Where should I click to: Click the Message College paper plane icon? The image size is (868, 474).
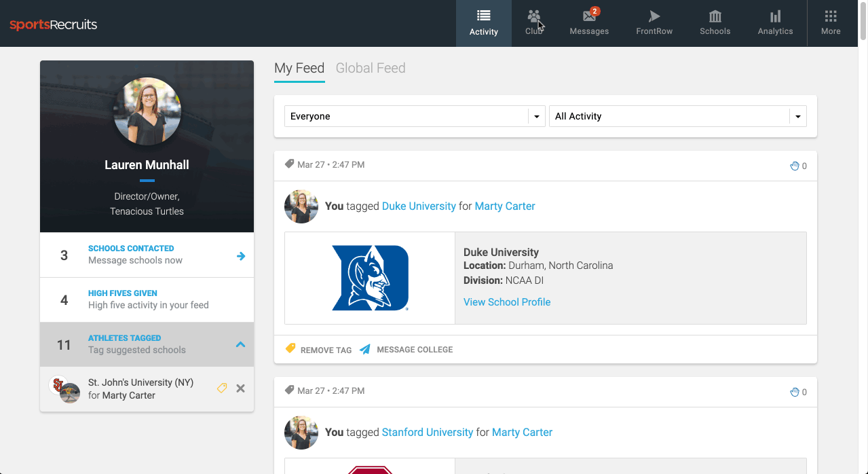coord(365,349)
